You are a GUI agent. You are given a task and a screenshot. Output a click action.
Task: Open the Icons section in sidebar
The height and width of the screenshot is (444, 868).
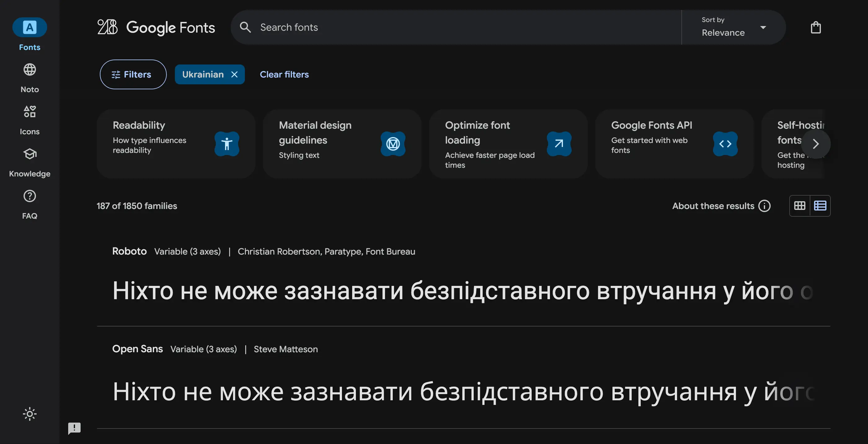30,120
